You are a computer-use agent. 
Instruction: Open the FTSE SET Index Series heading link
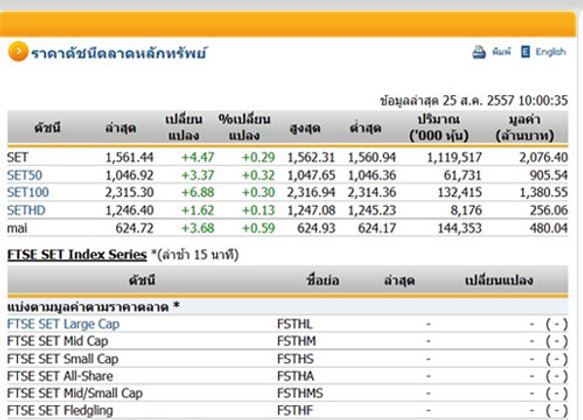(77, 255)
